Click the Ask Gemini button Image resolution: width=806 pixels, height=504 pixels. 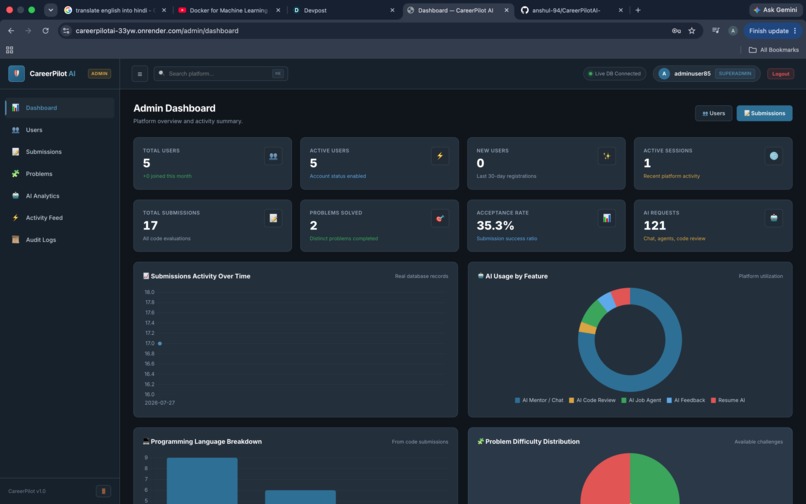pyautogui.click(x=776, y=10)
